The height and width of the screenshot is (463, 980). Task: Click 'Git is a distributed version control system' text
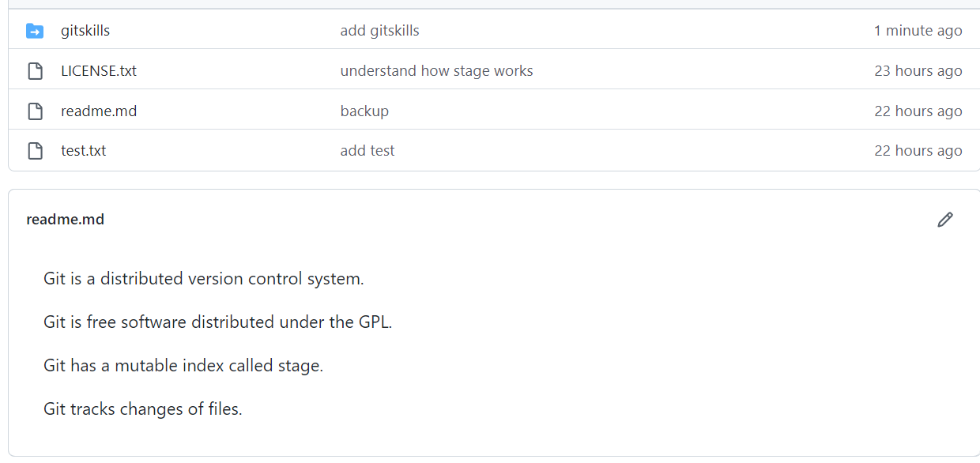coord(204,279)
